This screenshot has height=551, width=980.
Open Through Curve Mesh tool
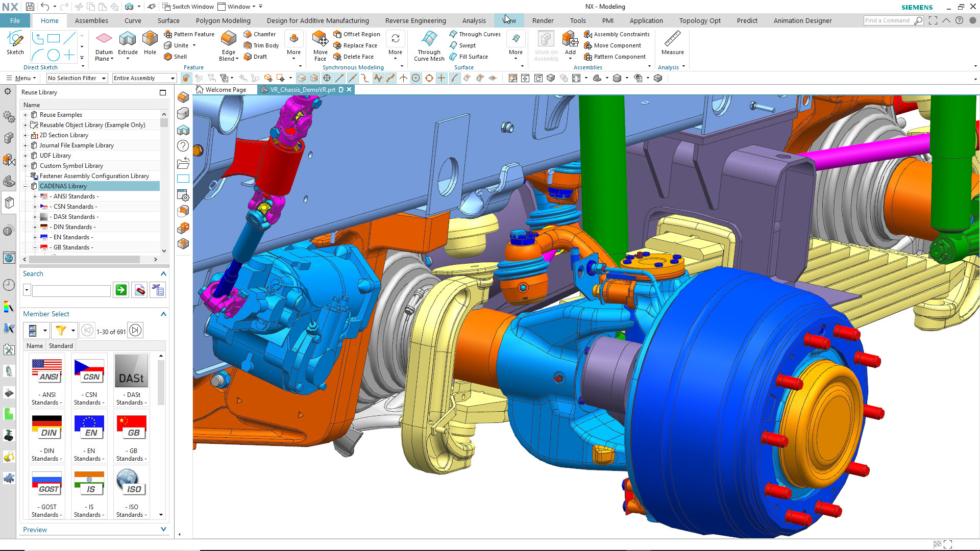(x=429, y=46)
